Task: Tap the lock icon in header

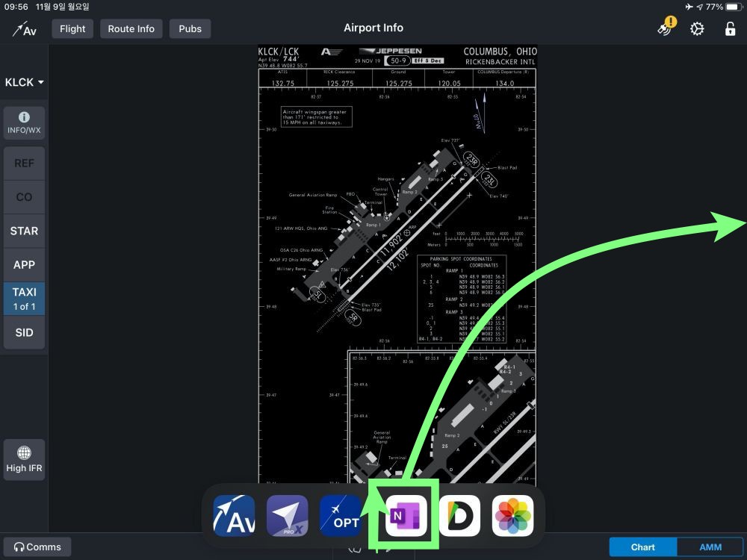Action: pos(730,29)
